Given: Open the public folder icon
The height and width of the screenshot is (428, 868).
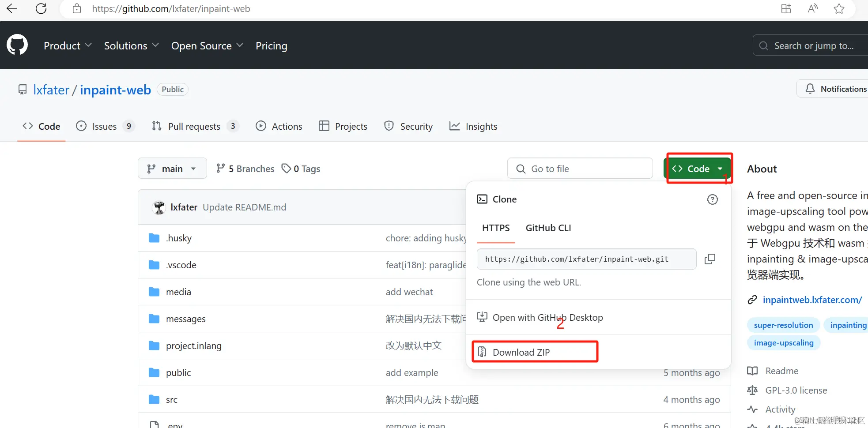Looking at the screenshot, I should [x=154, y=373].
